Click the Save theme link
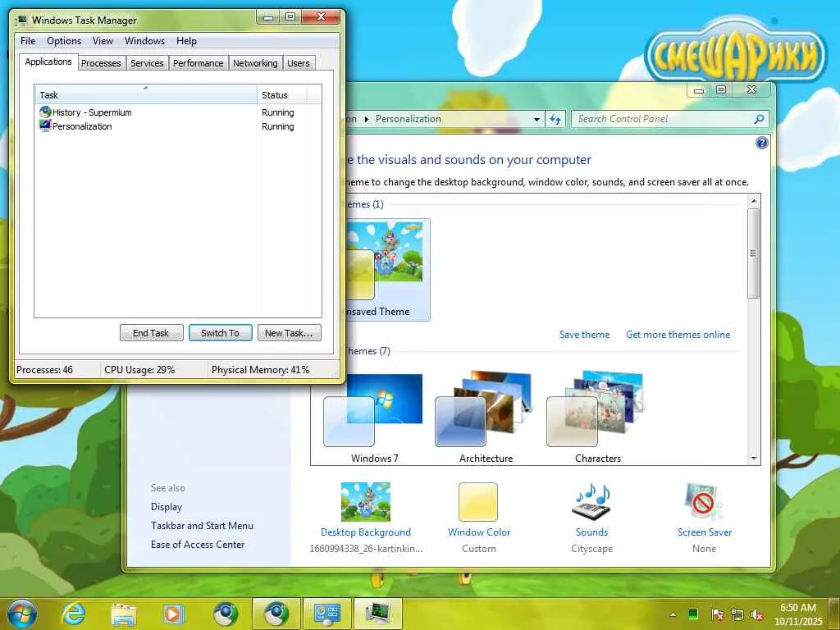Image resolution: width=840 pixels, height=630 pixels. coord(584,335)
